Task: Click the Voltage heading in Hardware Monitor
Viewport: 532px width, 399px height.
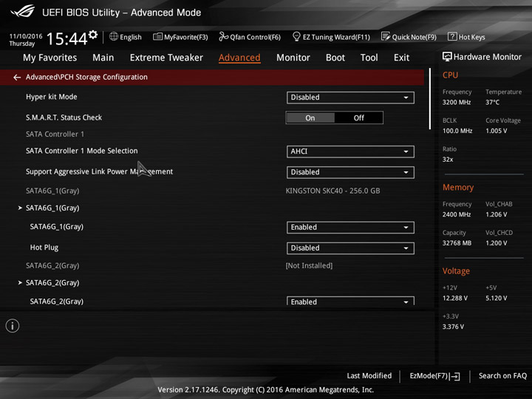Action: 456,271
